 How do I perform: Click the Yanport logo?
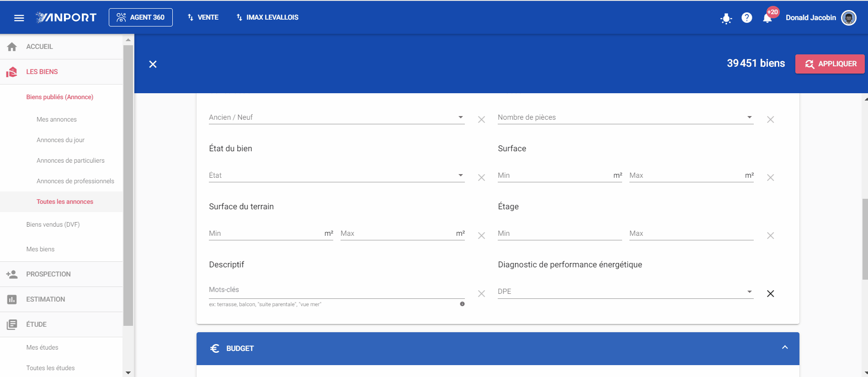pos(66,17)
